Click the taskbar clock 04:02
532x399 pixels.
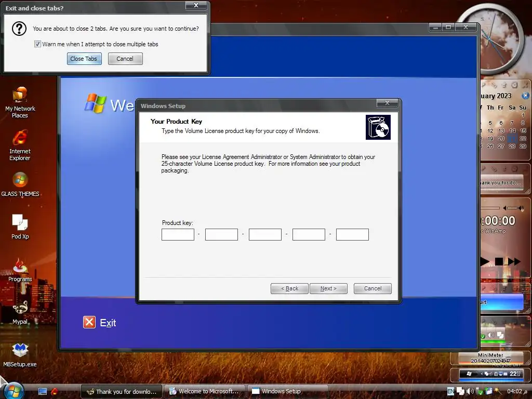coord(518,391)
